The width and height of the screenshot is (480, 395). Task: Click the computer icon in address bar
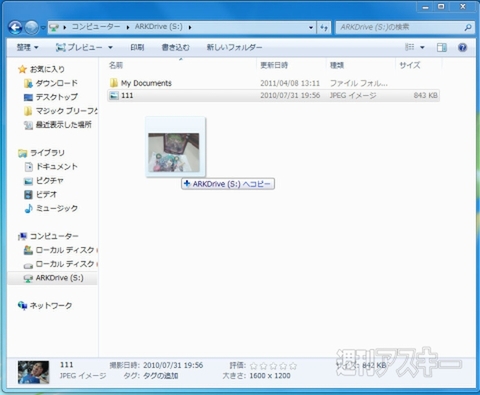click(54, 27)
